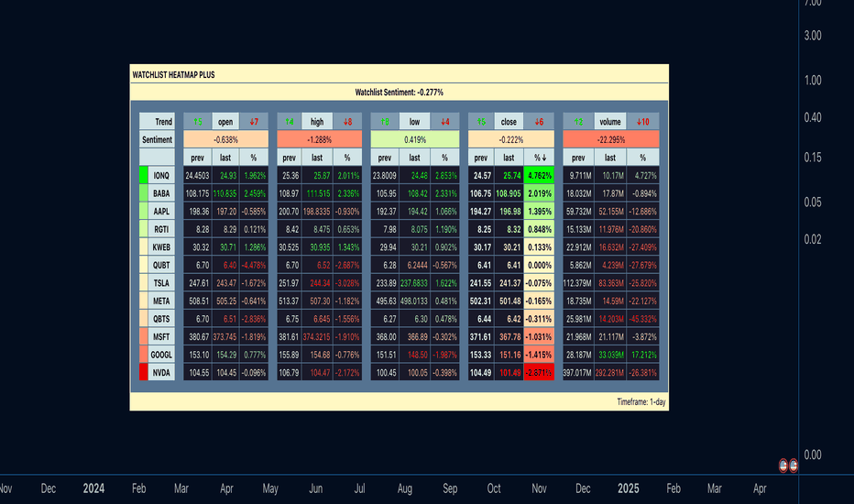This screenshot has width=854, height=504.
Task: Click QBTS volume percent -45.332% cell
Action: pyautogui.click(x=642, y=319)
